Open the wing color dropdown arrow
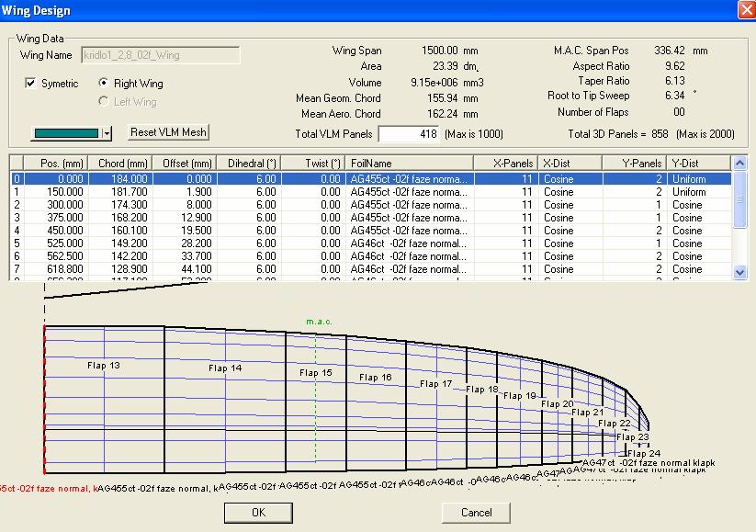 coord(107,132)
